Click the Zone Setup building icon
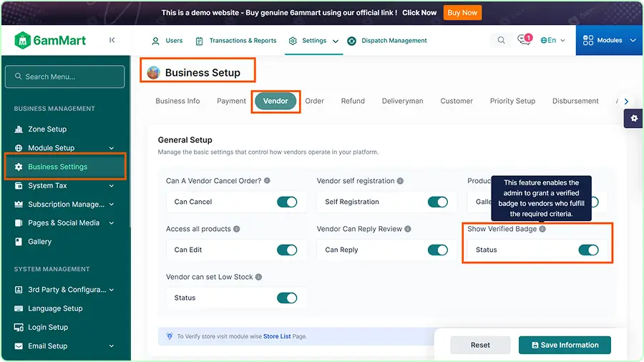This screenshot has height=362, width=644. [19, 129]
